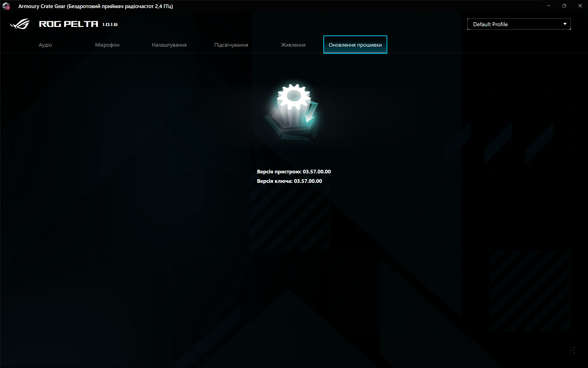Click the 1.0.1.6 version number
Viewport: 588px width, 368px height.
coord(110,24)
